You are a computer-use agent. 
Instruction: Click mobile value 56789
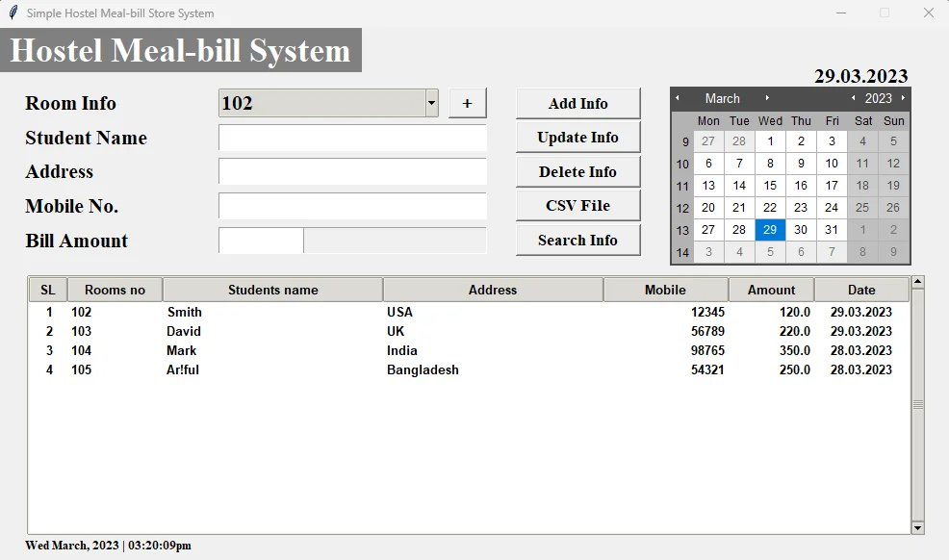coord(707,331)
